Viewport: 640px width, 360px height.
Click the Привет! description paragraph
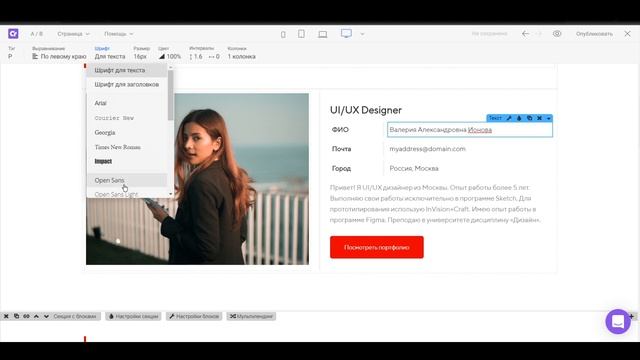[x=435, y=204]
